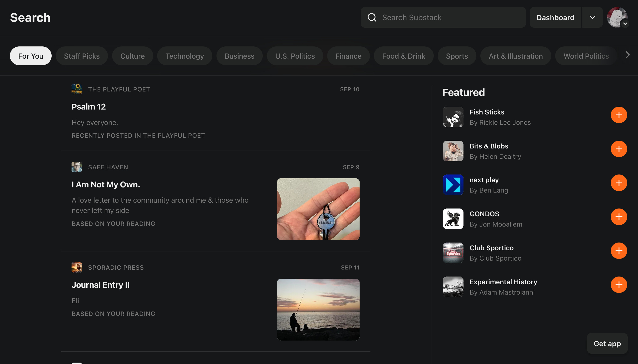Subscribe to Fish Sticks with plus button

619,115
